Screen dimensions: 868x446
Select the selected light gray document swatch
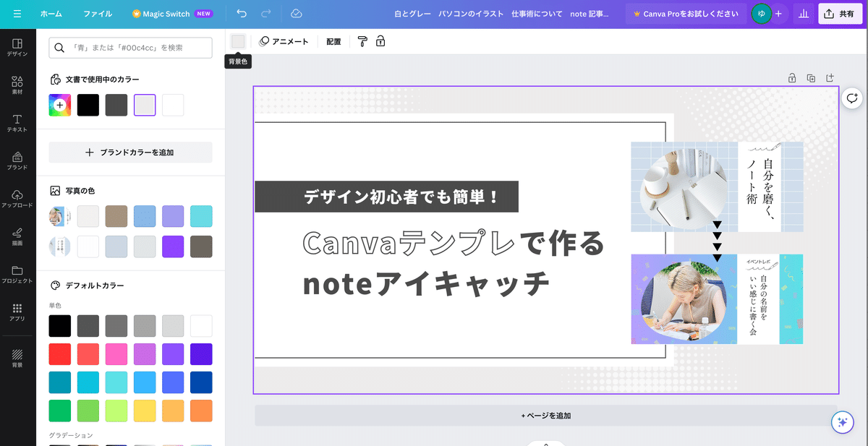pos(145,105)
